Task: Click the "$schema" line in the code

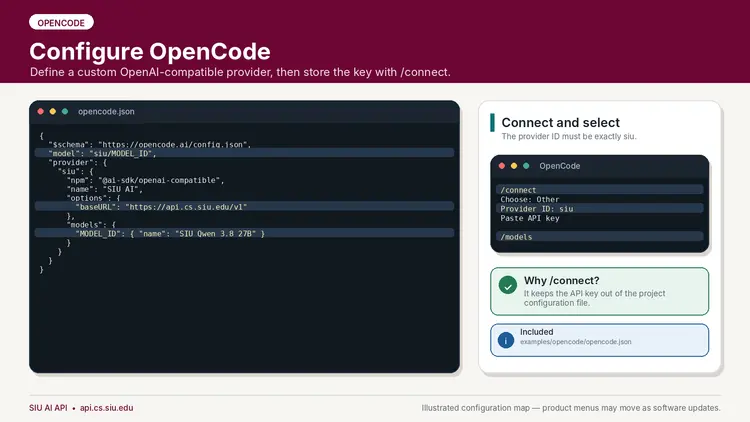Action: (149, 144)
